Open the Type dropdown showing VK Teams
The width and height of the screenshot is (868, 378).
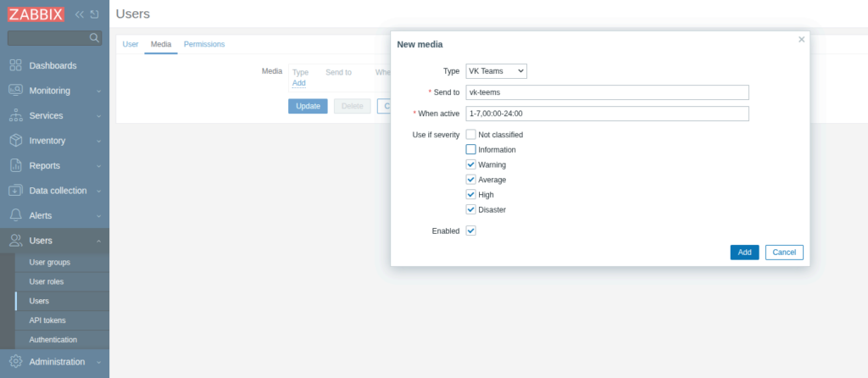[x=496, y=71]
